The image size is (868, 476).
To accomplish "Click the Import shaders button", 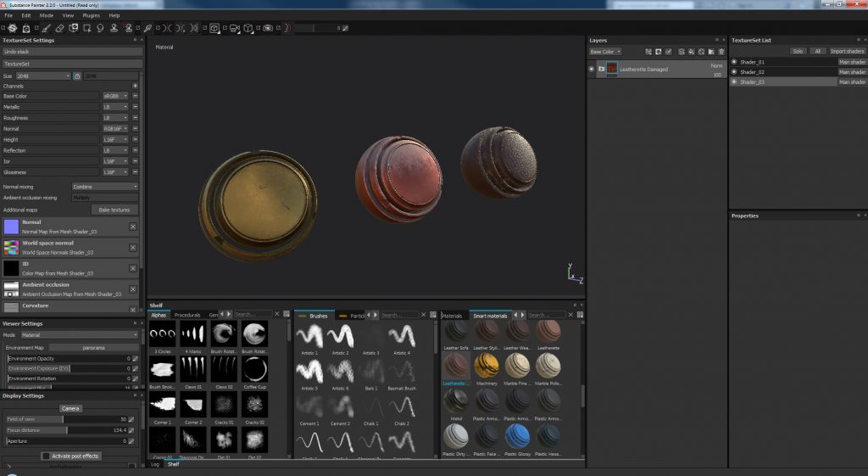I will pyautogui.click(x=847, y=52).
